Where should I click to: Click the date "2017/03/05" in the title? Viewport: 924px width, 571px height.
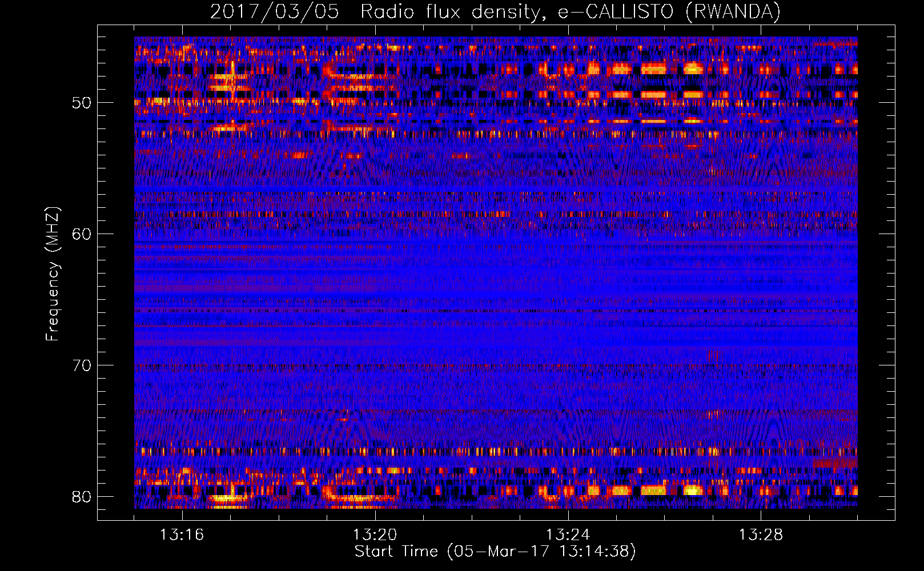click(x=275, y=12)
